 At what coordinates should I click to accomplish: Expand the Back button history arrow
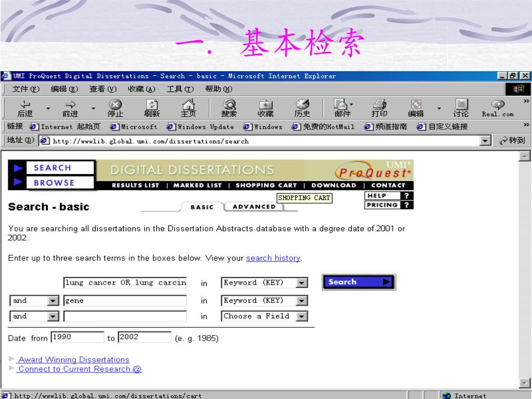coord(48,108)
